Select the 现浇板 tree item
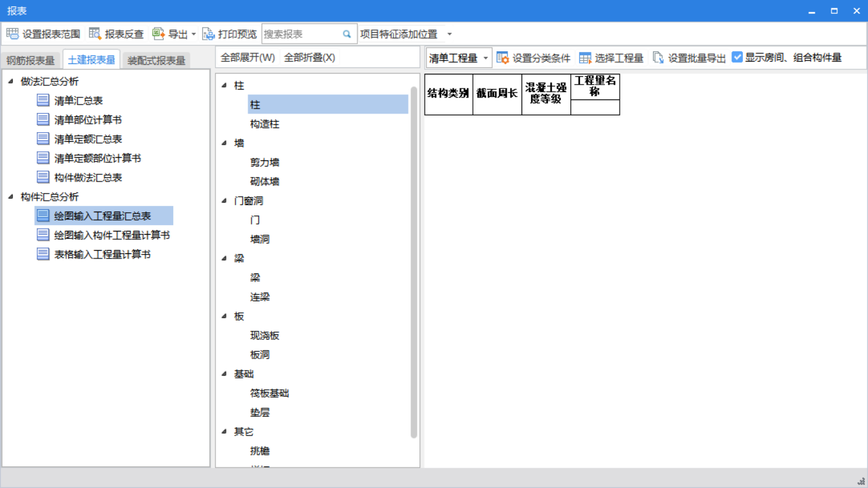The width and height of the screenshot is (868, 488). coord(265,335)
